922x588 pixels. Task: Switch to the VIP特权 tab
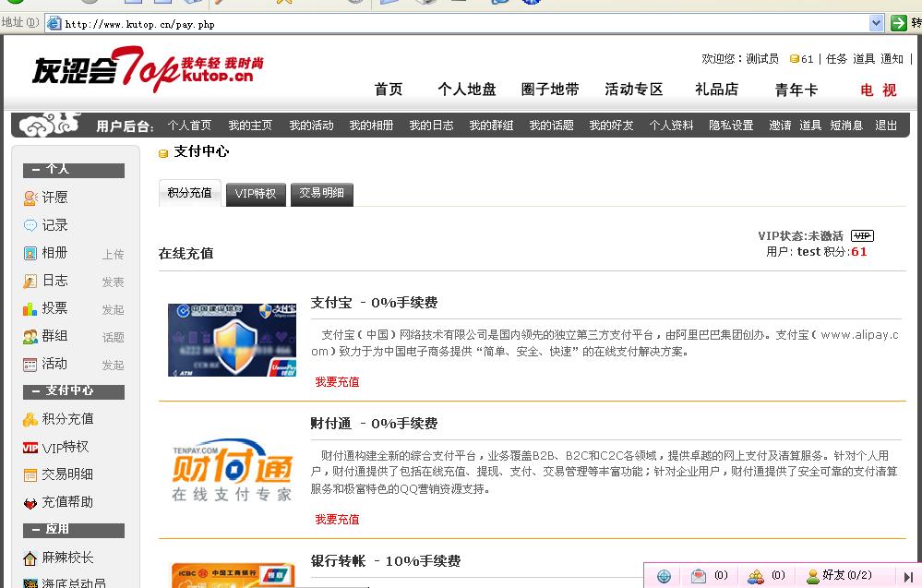click(256, 194)
